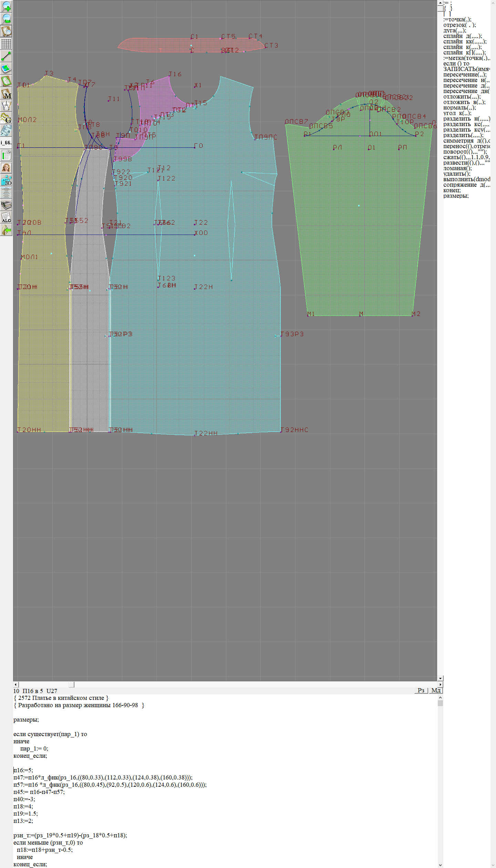
Task: Choose 'размеры;' from the command list
Action: (456, 196)
